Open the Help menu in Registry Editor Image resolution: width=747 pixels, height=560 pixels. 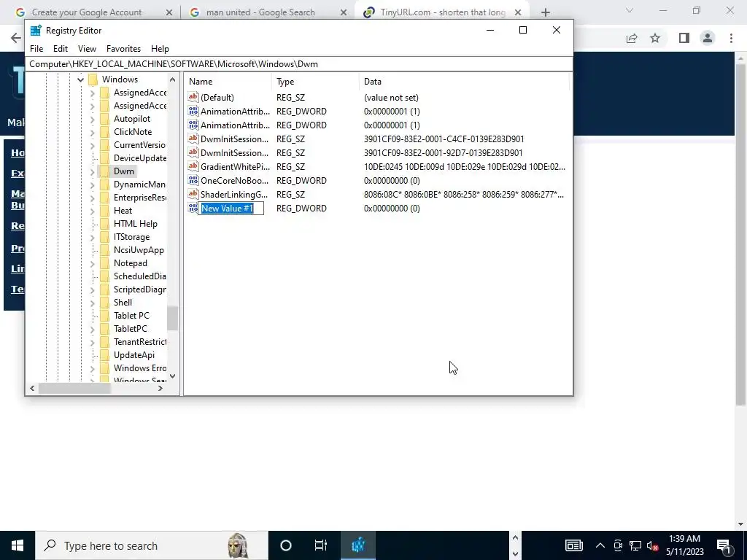[x=160, y=49]
